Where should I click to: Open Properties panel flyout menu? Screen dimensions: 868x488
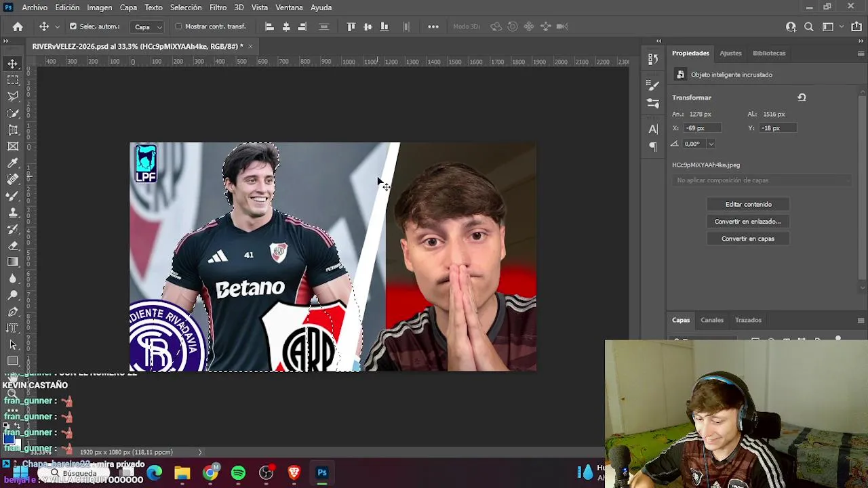point(861,53)
